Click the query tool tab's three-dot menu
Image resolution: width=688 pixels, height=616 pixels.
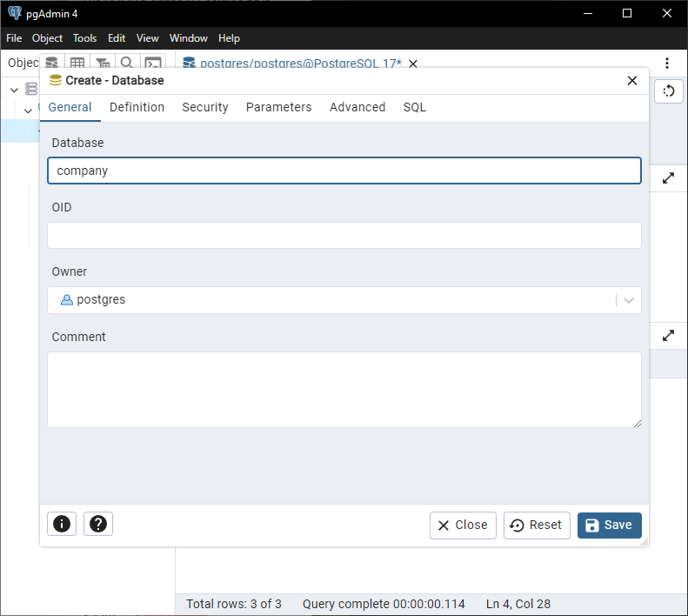667,64
